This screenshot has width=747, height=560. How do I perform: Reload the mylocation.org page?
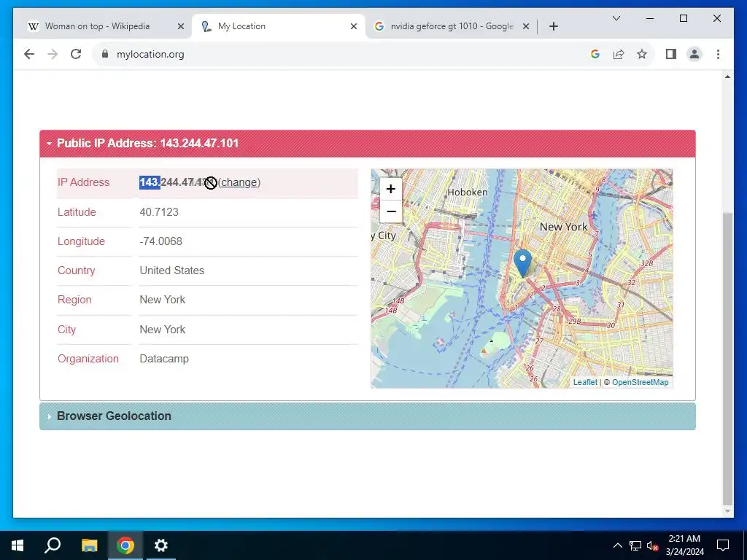pyautogui.click(x=76, y=54)
